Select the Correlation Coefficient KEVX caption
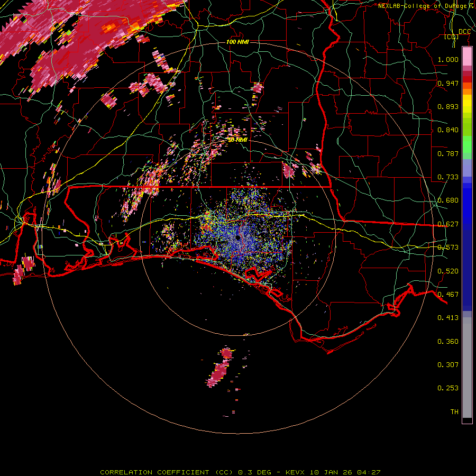The image size is (476, 476). (x=240, y=472)
